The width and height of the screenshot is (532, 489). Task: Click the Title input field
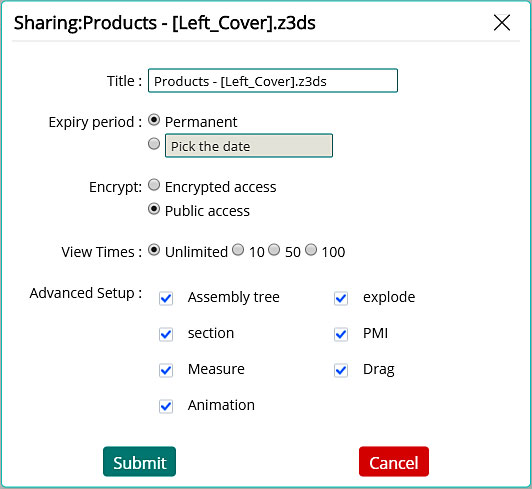pos(273,81)
